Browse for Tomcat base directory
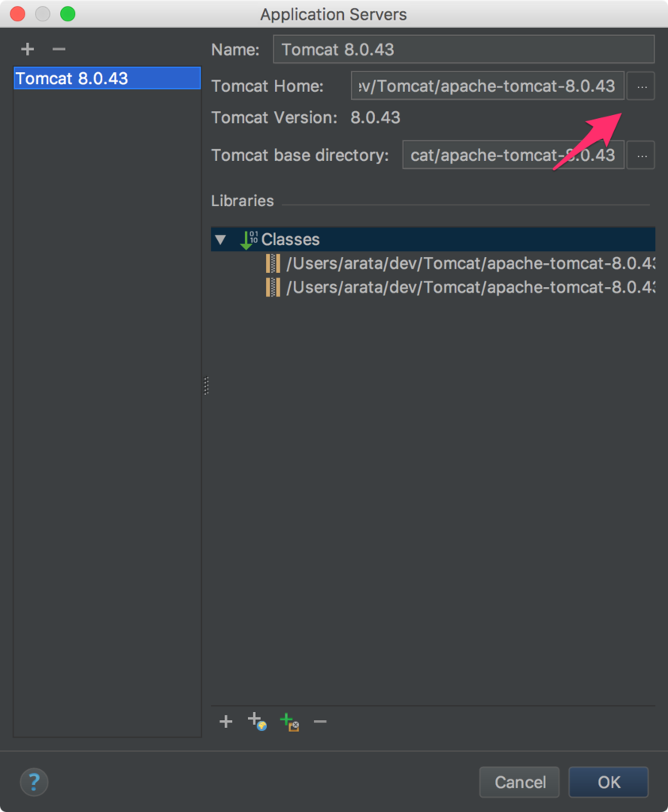The image size is (668, 812). click(641, 155)
